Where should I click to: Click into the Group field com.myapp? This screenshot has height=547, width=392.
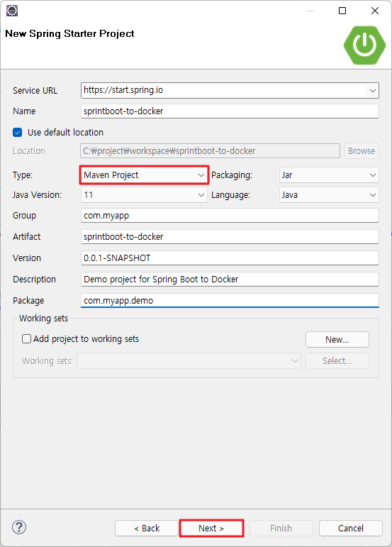230,216
